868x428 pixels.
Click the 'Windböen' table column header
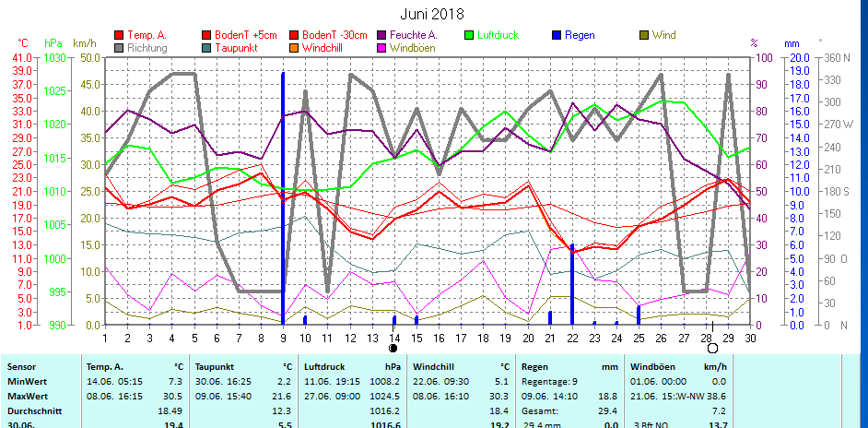(651, 367)
